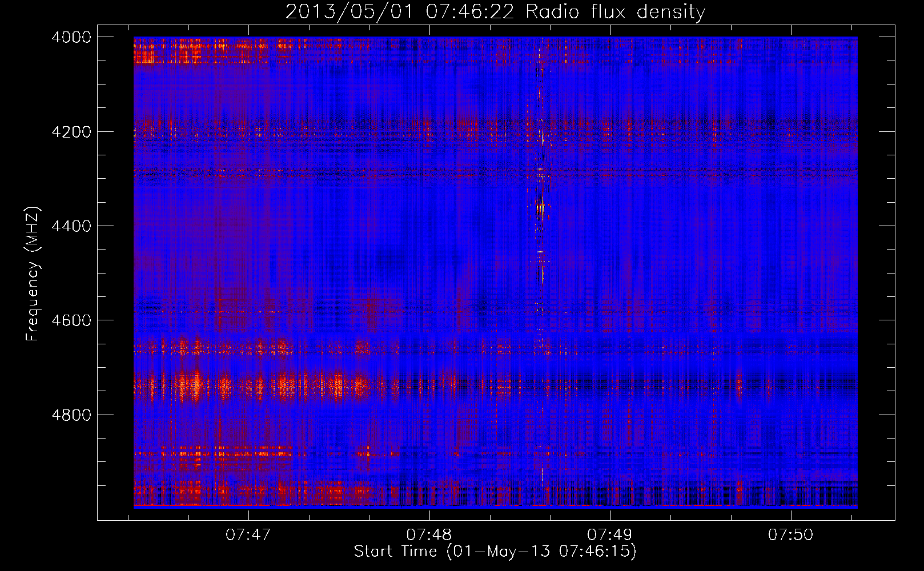Click the 07:49 time tick label

point(610,535)
